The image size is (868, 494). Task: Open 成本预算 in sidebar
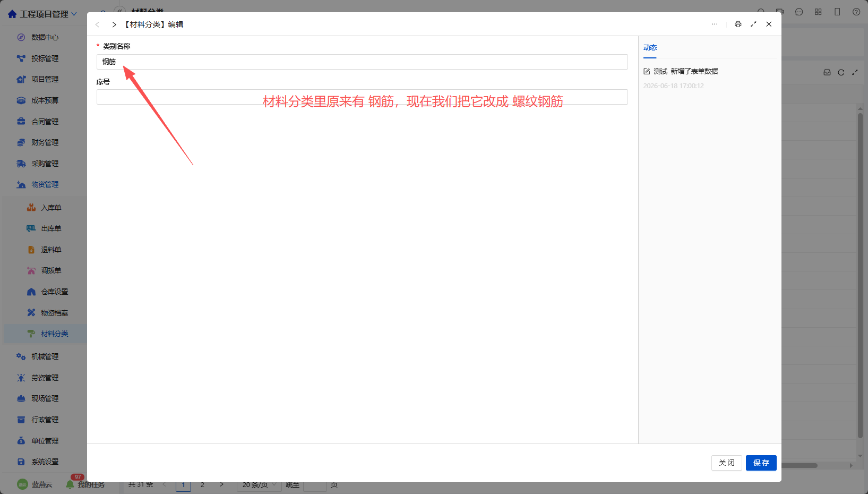coord(45,100)
